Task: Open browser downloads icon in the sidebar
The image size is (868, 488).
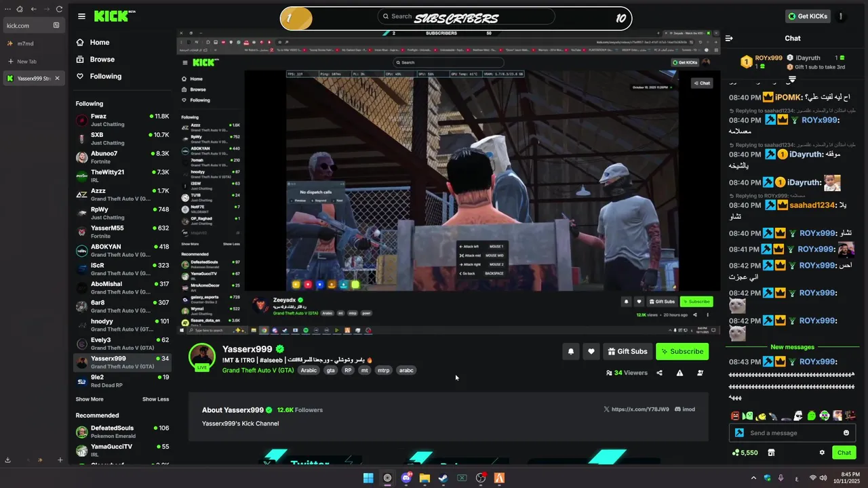Action: click(x=7, y=460)
